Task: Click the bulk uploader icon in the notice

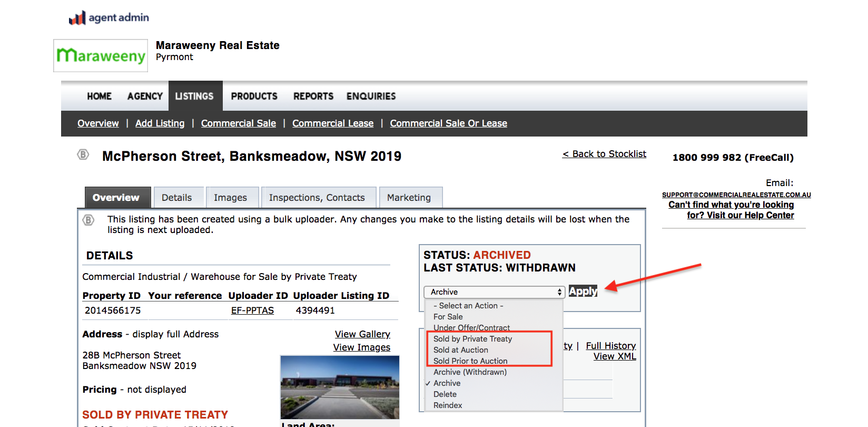Action: (x=88, y=220)
